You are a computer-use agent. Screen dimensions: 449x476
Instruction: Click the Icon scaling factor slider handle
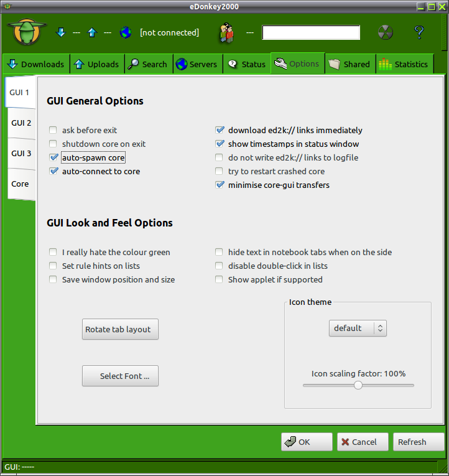tap(358, 385)
